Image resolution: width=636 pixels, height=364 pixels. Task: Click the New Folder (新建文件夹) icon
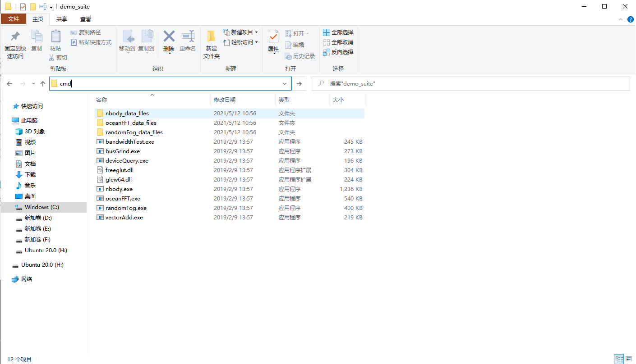tap(211, 36)
